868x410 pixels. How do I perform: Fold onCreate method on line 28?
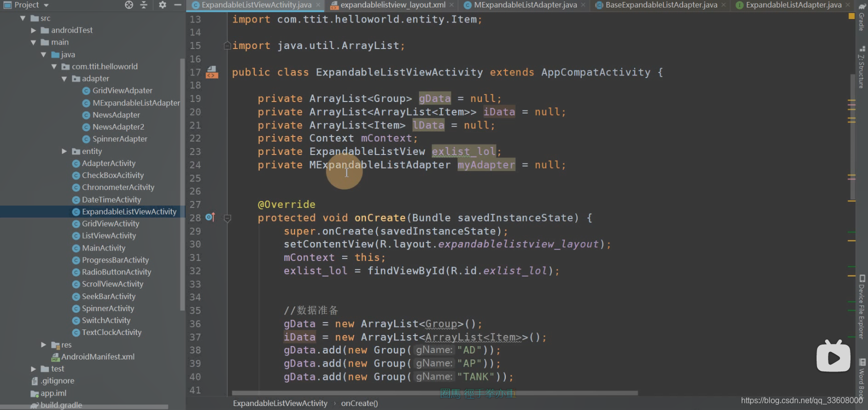coord(227,218)
